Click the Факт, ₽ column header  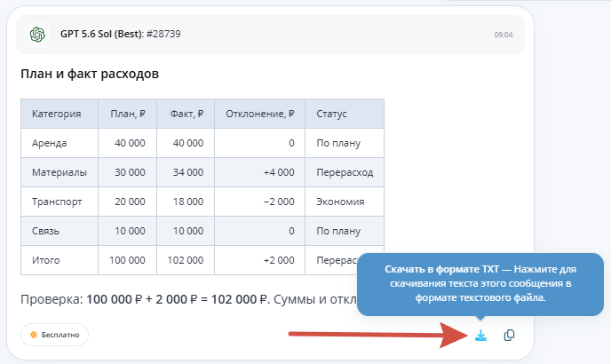pos(186,114)
